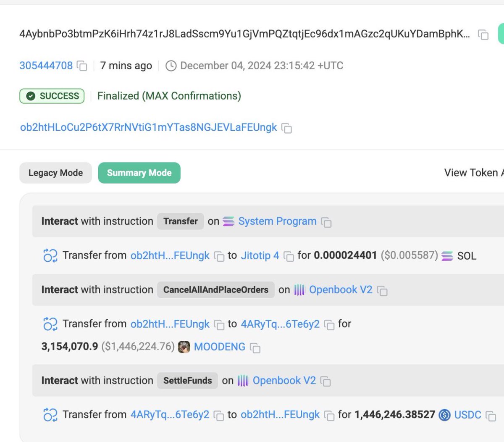
Task: Select Summary Mode view
Action: tap(139, 173)
